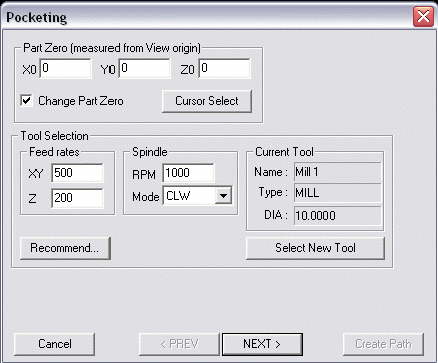Screen dimensions: 438x363
Task: Click the Z feed rate field
Action: point(77,198)
